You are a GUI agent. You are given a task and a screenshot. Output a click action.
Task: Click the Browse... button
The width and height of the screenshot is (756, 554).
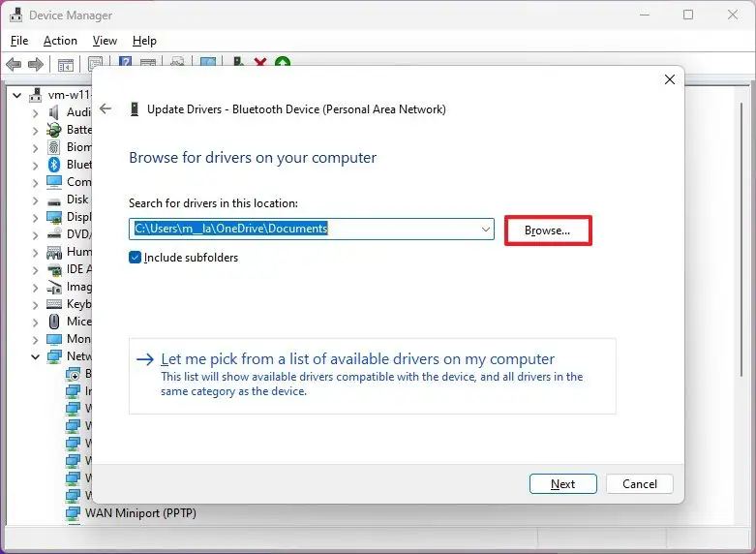click(547, 231)
